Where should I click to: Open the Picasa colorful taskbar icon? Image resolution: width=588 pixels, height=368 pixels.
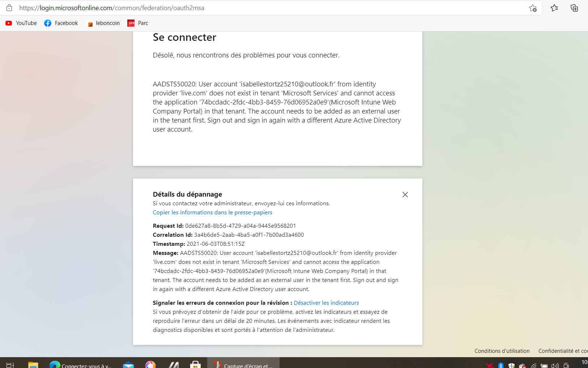[x=150, y=364]
